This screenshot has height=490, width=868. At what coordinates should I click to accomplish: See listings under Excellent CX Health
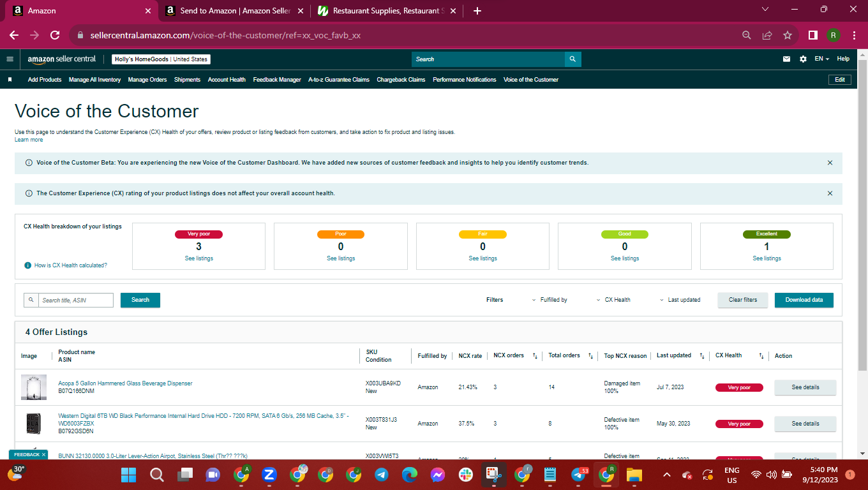tap(767, 258)
